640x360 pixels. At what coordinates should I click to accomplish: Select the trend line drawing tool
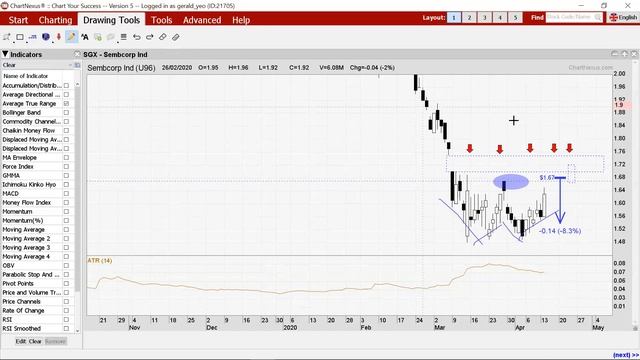tap(6, 37)
